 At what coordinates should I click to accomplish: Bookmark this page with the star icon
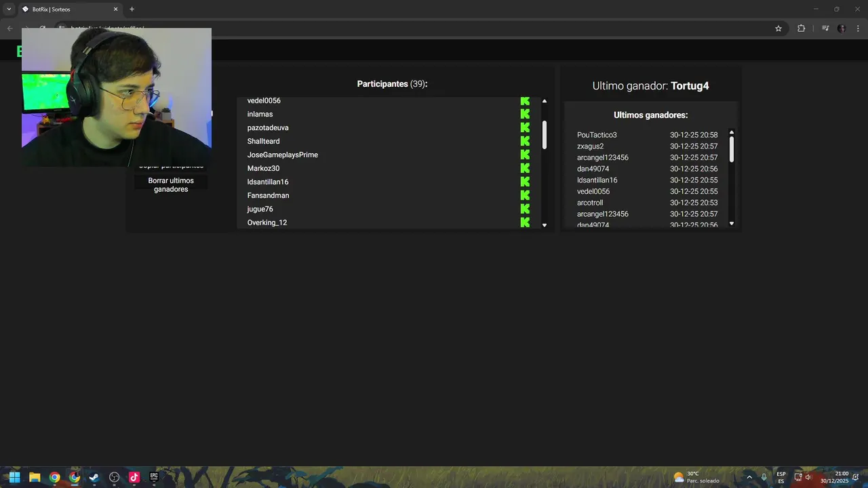[x=778, y=28]
